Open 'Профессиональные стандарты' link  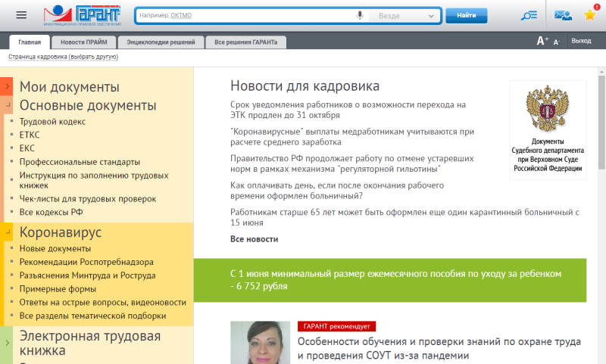click(x=80, y=162)
